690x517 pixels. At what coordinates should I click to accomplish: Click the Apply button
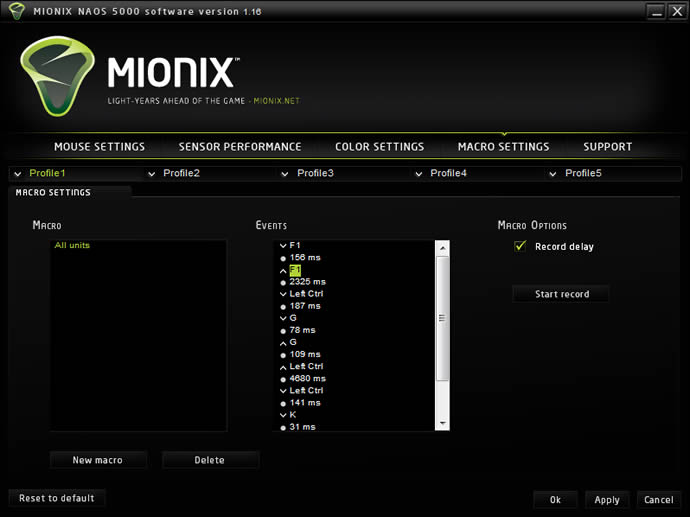pos(607,500)
